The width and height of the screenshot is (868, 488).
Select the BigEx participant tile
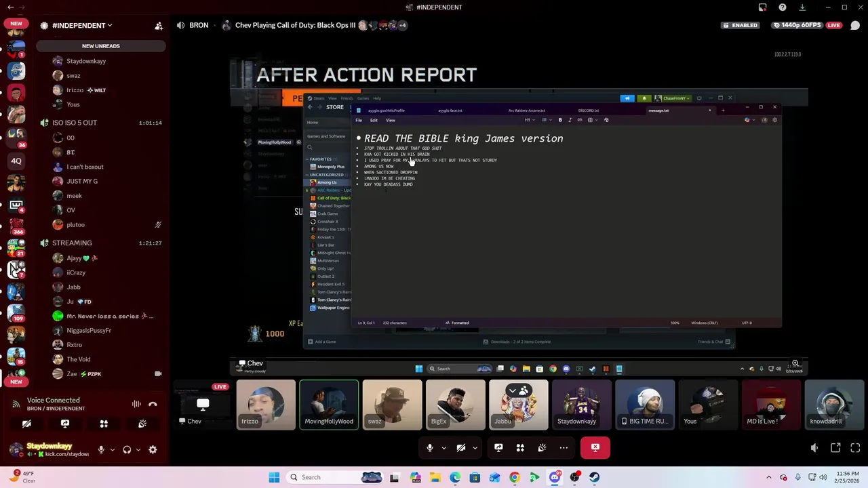tap(456, 405)
